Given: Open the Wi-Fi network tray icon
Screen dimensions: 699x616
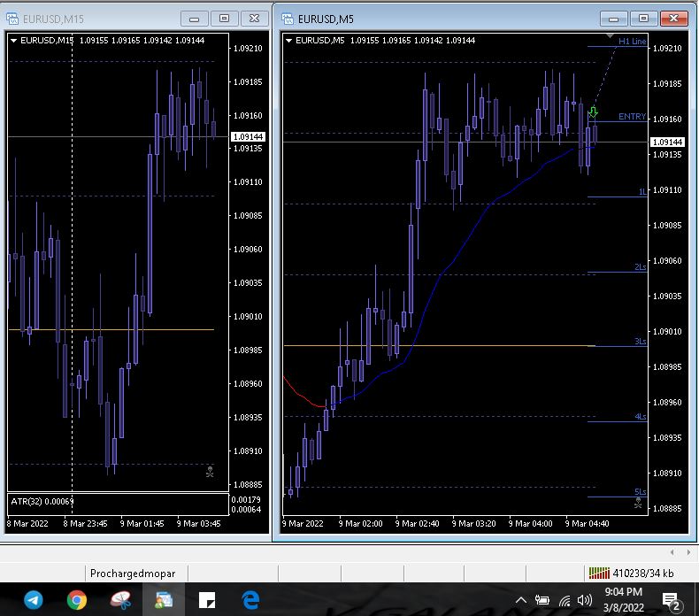Looking at the screenshot, I should pyautogui.click(x=565, y=600).
